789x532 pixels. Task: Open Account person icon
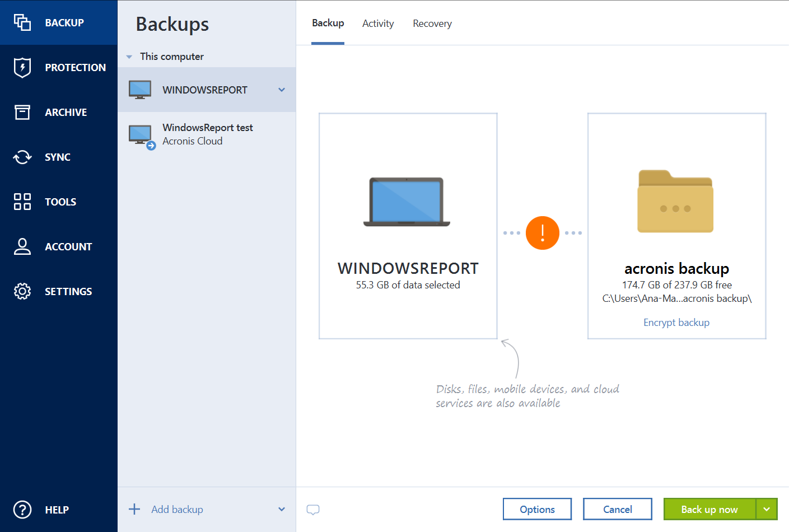pos(22,246)
